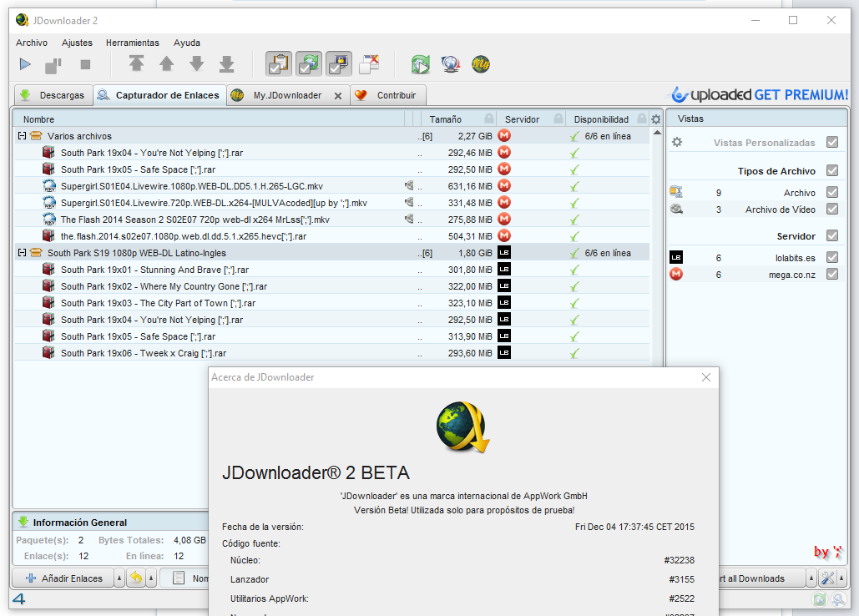Click the yellow undo arrow button
859x616 pixels.
[x=136, y=578]
